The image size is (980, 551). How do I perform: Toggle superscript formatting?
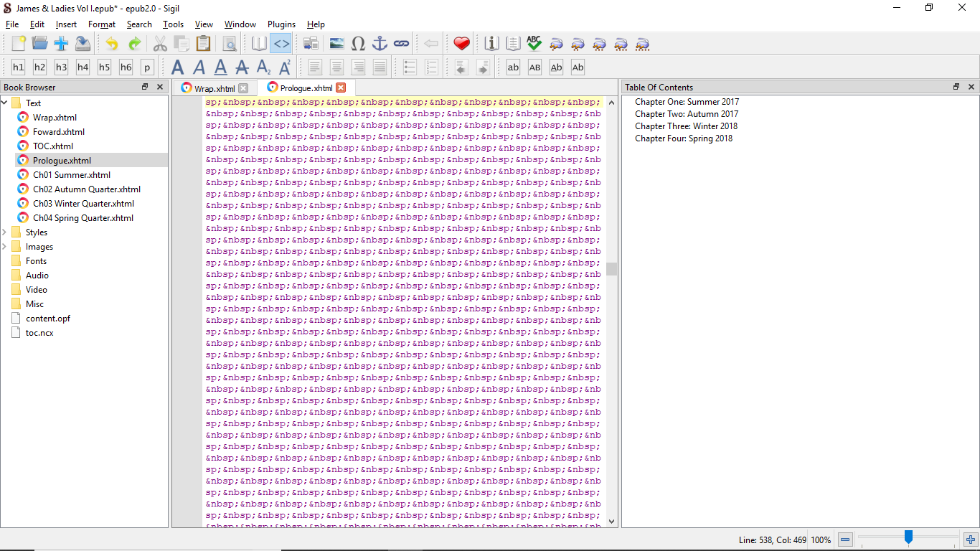(285, 67)
